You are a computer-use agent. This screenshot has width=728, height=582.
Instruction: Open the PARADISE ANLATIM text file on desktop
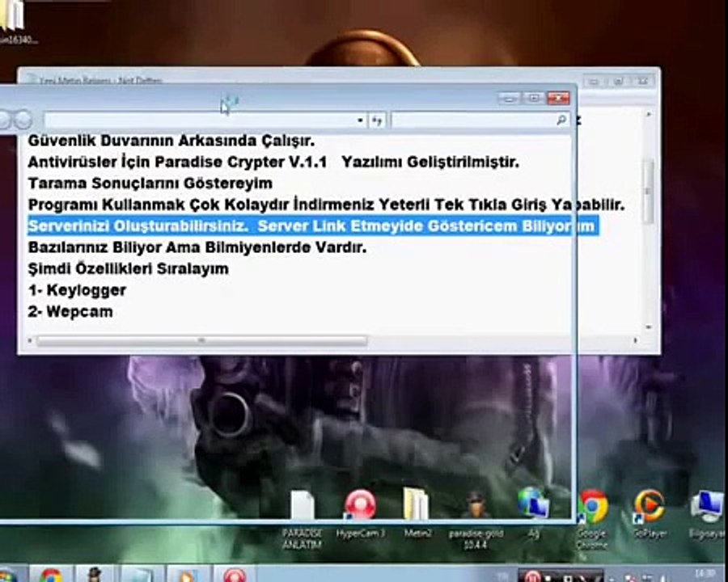303,519
